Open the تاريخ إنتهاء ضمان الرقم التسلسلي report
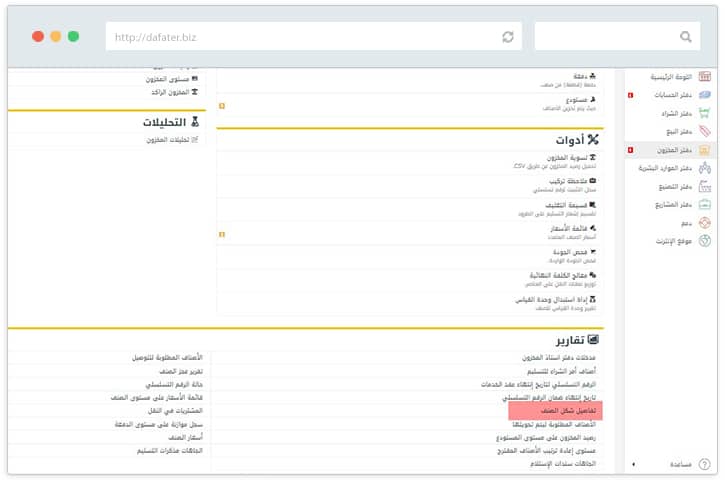Image resolution: width=725 pixels, height=485 pixels. (549, 398)
